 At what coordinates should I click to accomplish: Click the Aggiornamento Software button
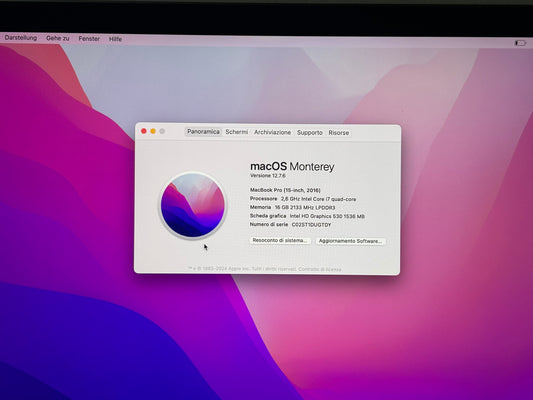pyautogui.click(x=350, y=241)
